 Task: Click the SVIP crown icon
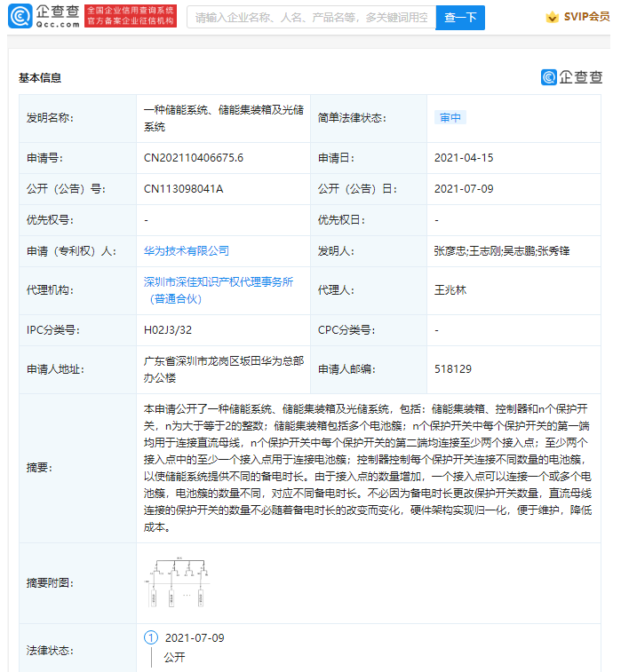pyautogui.click(x=553, y=17)
